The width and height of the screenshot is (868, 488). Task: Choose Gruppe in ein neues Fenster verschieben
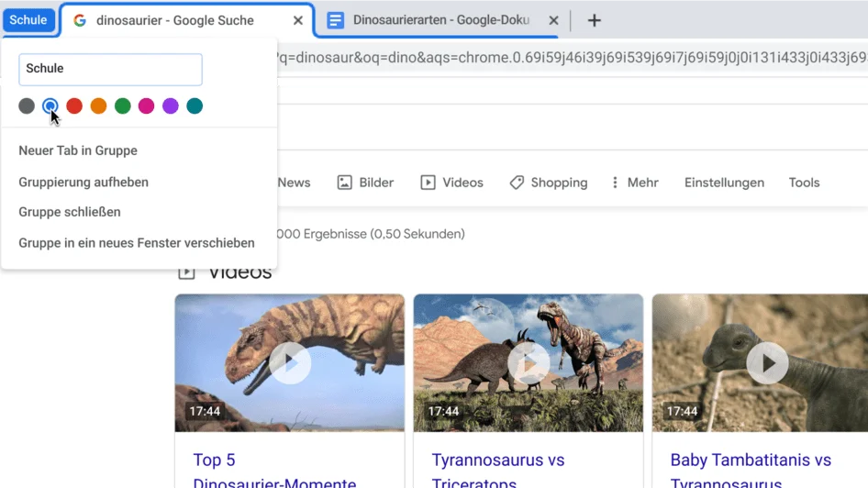(x=139, y=243)
